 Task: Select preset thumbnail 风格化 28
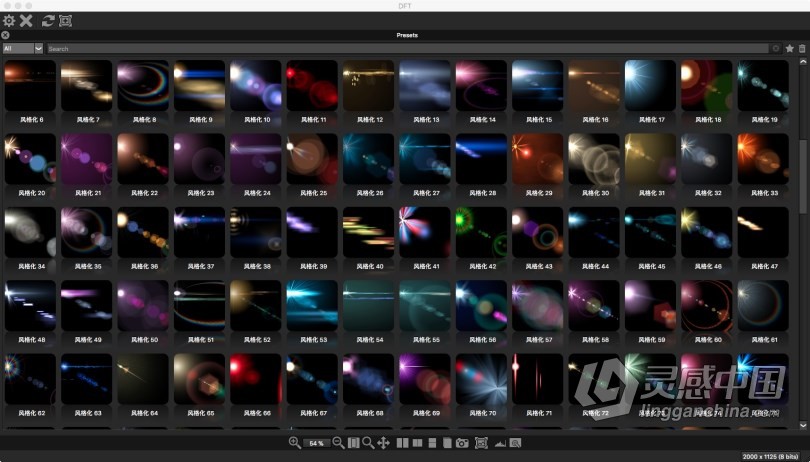pos(481,159)
